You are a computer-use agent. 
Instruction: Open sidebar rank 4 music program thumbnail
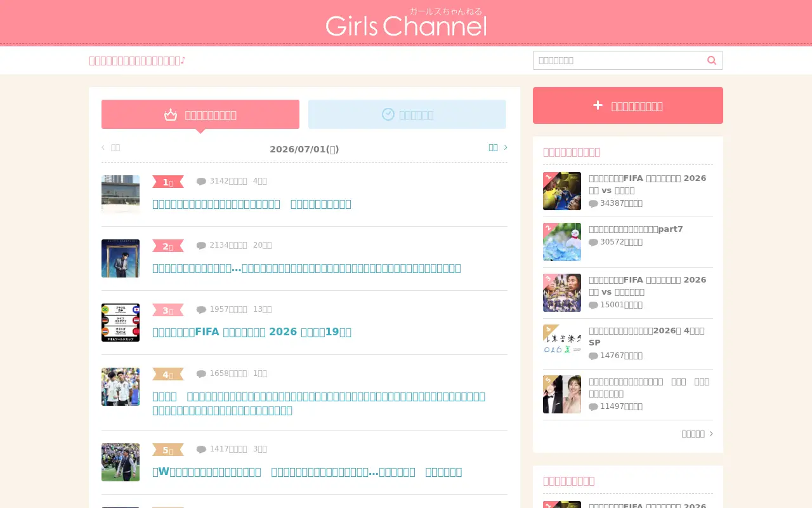(562, 344)
